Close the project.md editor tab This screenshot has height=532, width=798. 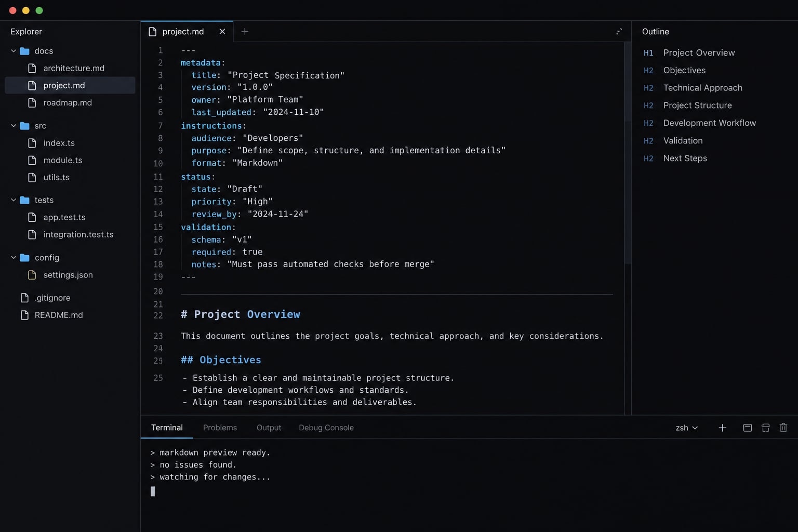pyautogui.click(x=222, y=32)
